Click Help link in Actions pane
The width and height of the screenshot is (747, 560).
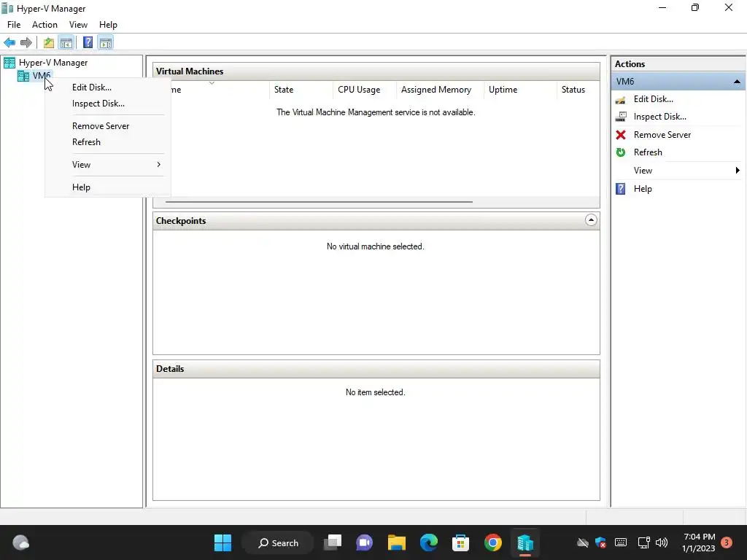coord(643,189)
